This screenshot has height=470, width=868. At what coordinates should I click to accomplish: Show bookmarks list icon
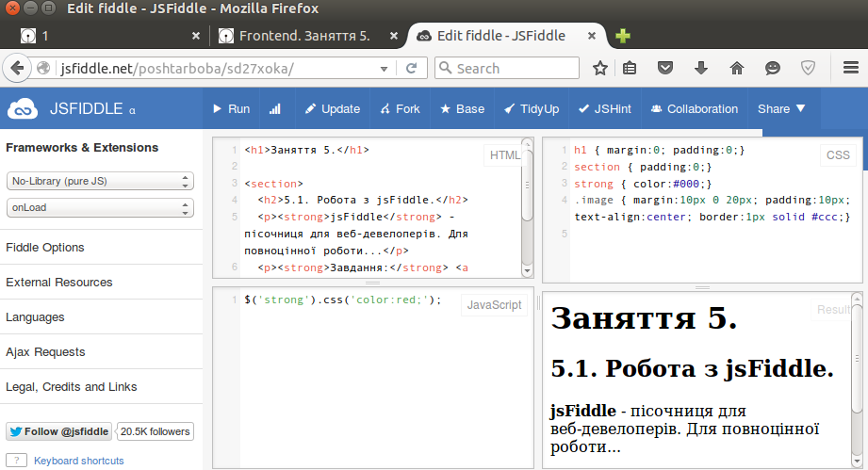click(x=630, y=68)
